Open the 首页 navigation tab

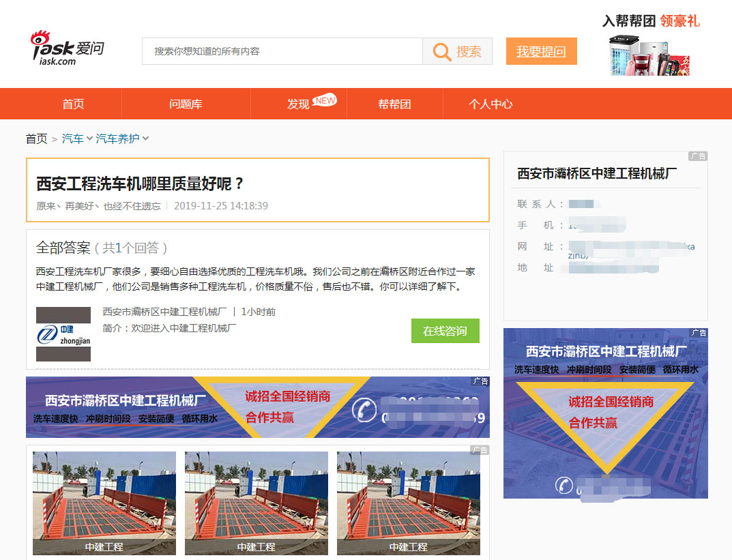[73, 104]
